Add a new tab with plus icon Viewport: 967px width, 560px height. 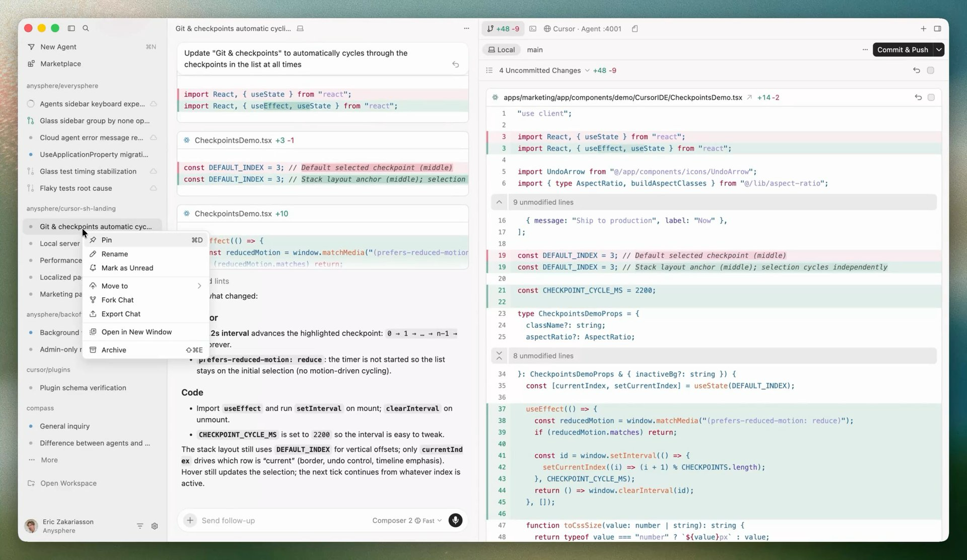tap(923, 29)
